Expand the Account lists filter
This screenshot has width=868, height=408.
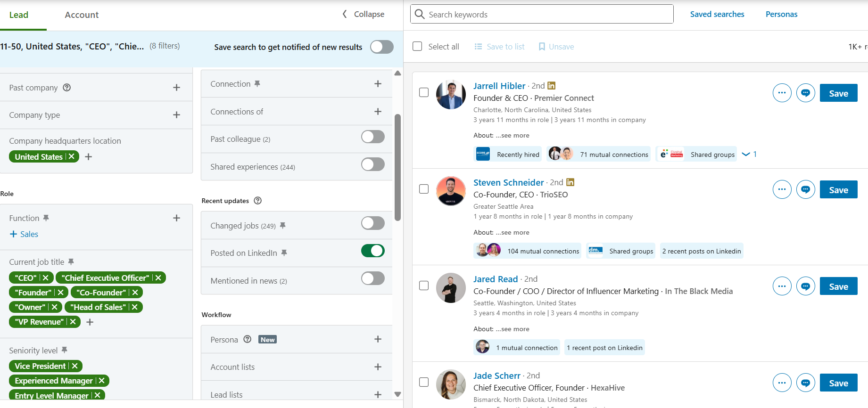tap(378, 367)
